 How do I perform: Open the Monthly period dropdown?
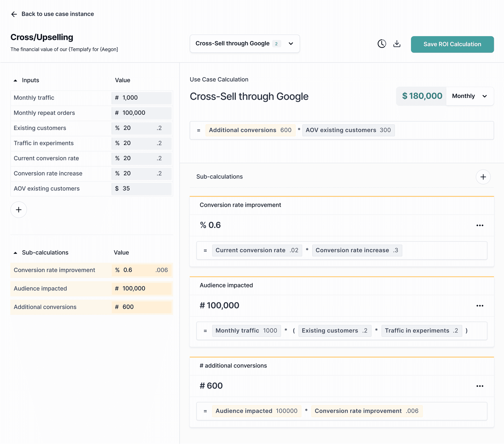point(469,96)
